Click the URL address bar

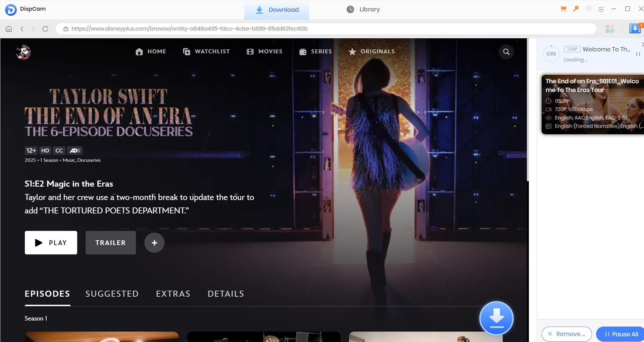326,29
